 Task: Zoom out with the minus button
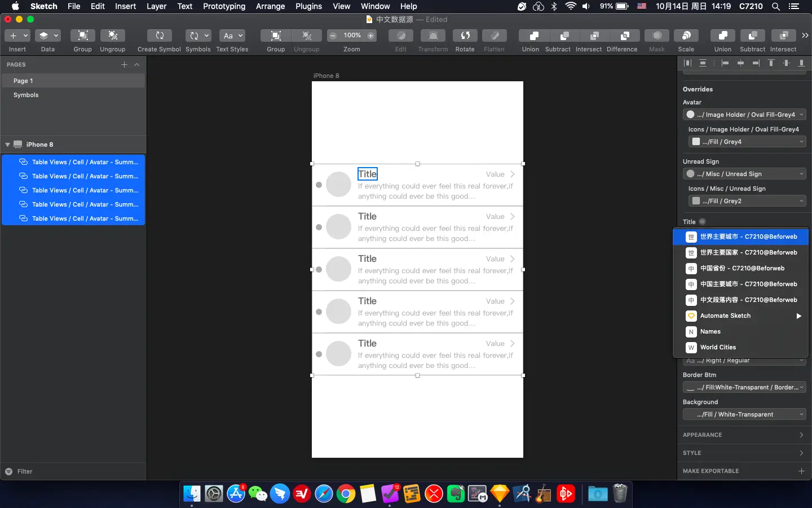pos(333,36)
